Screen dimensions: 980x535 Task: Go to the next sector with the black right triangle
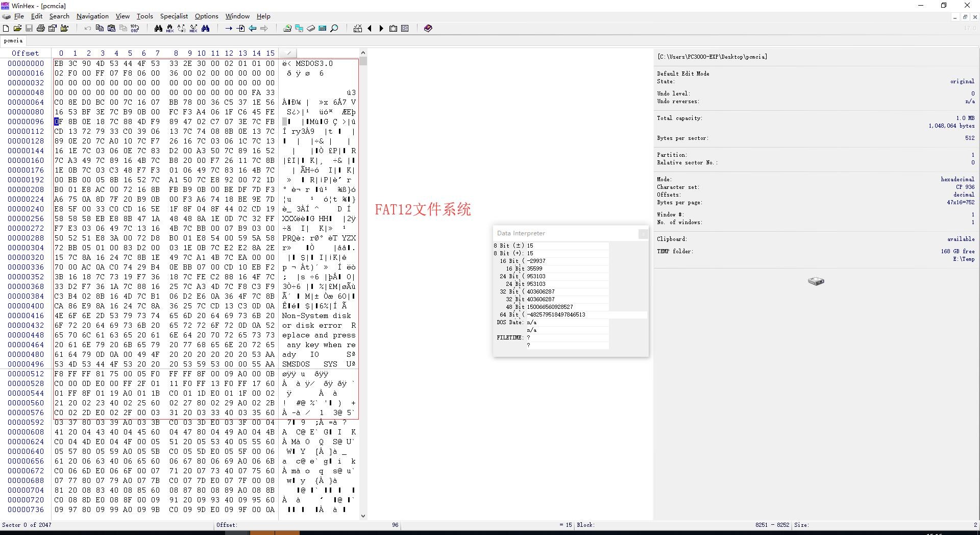(381, 29)
